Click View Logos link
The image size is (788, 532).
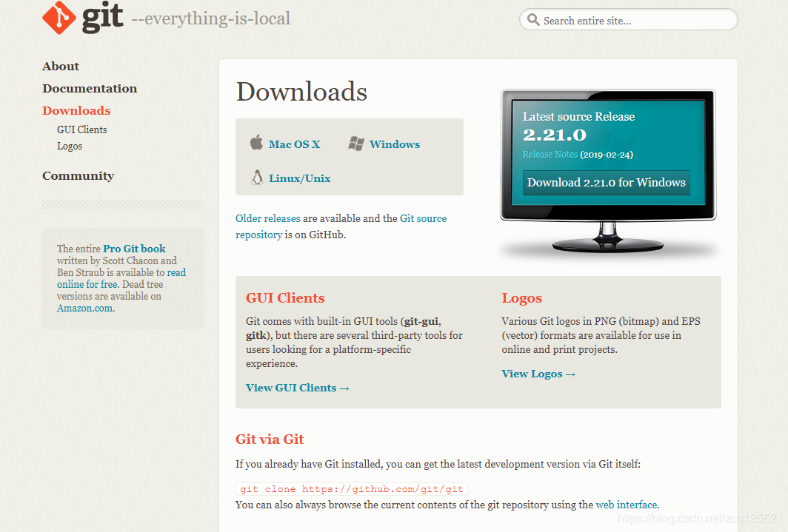coord(538,374)
